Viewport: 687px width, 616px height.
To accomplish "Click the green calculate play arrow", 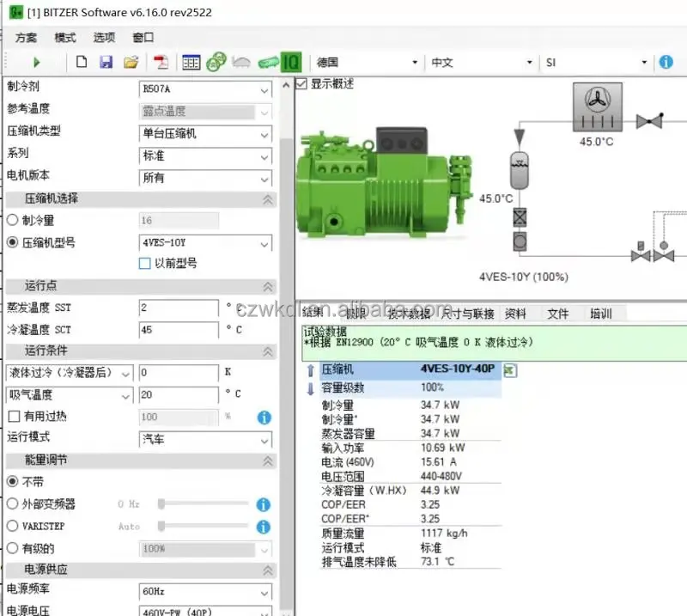I will pos(37,63).
